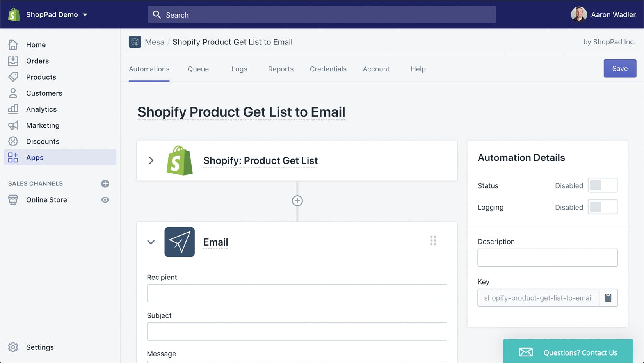The width and height of the screenshot is (644, 363).
Task: Add a sales channel with plus icon
Action: pyautogui.click(x=105, y=183)
